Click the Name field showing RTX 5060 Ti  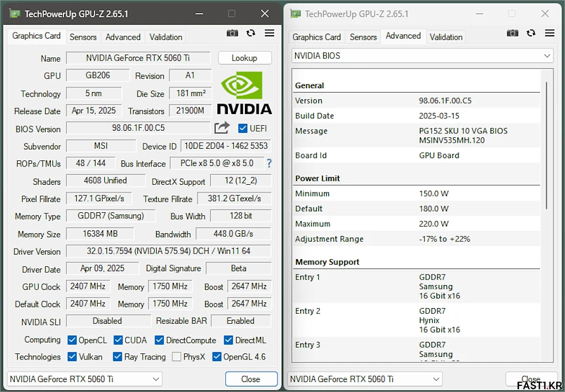[138, 58]
